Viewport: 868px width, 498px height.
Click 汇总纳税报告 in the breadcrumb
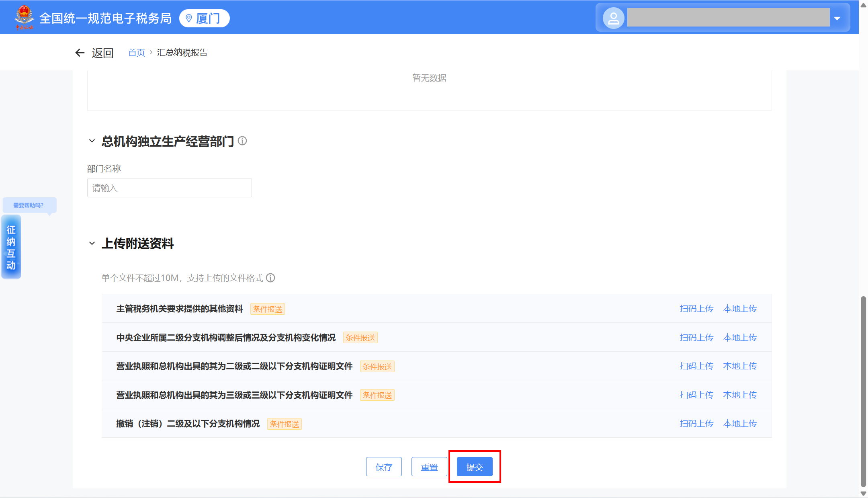[182, 53]
